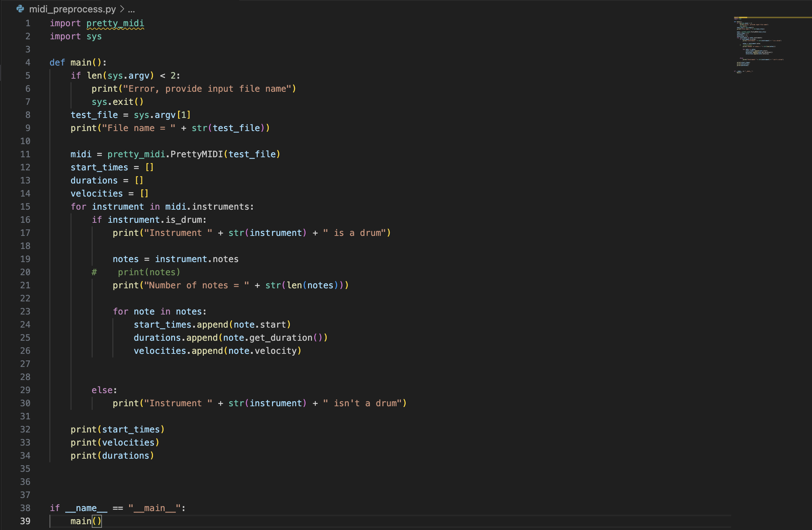Jump using the minimap code preview
The height and width of the screenshot is (530, 812).
click(757, 44)
